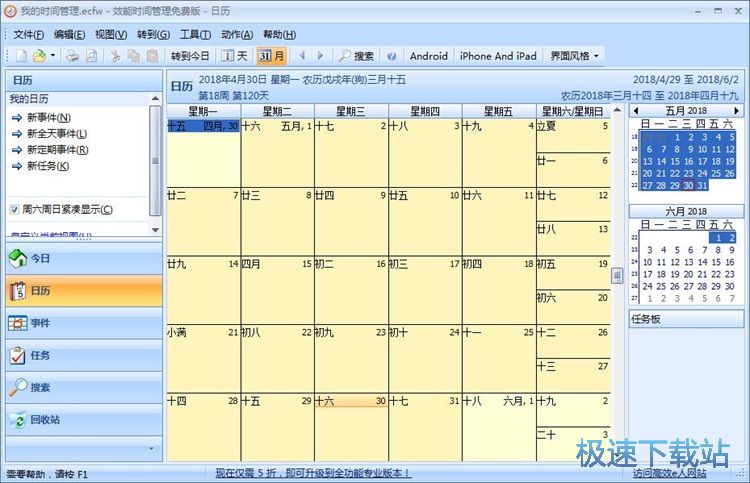750x483 pixels.
Task: Click 新事件(N) link
Action: pyautogui.click(x=49, y=118)
